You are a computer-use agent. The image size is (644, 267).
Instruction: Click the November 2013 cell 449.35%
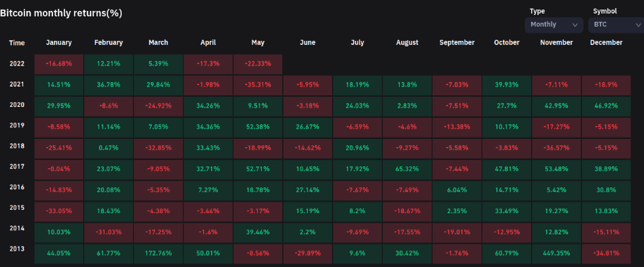click(x=556, y=254)
